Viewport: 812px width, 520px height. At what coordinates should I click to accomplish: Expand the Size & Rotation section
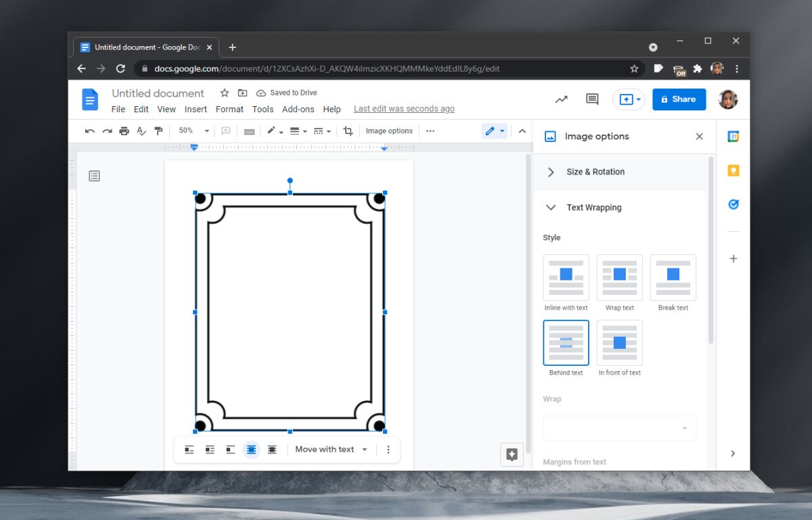595,171
